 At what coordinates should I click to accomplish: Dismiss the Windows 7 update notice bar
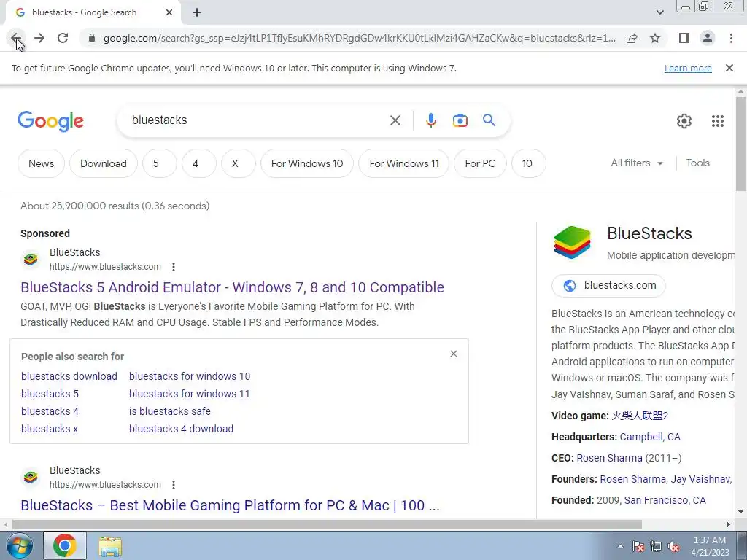point(729,68)
